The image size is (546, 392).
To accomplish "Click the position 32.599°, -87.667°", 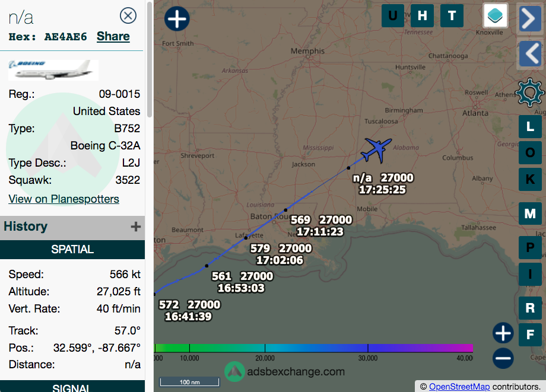I will (97, 348).
